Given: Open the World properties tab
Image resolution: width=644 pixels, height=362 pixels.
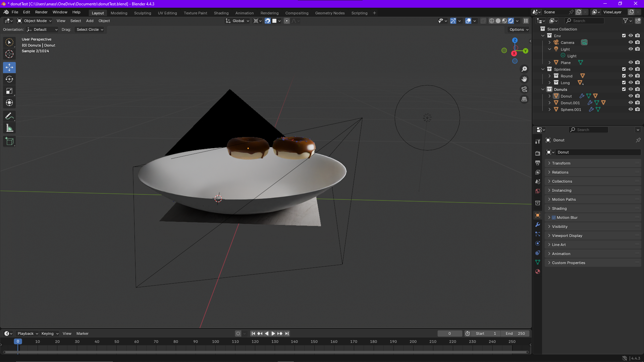Looking at the screenshot, I should pyautogui.click(x=538, y=191).
